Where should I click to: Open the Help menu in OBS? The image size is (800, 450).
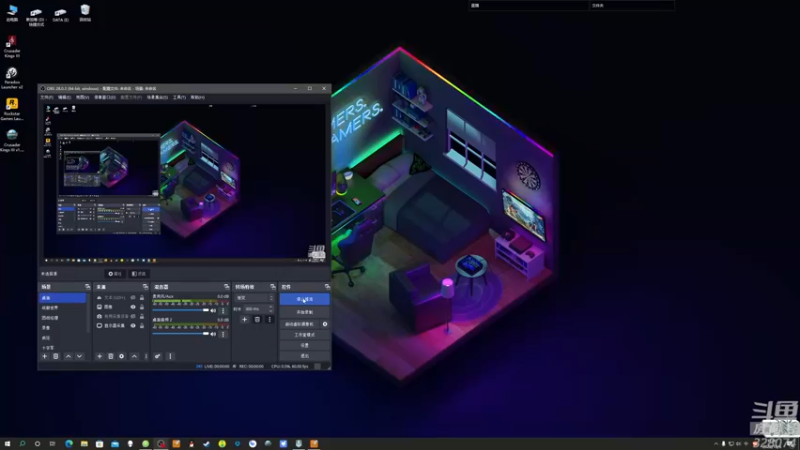(x=197, y=97)
